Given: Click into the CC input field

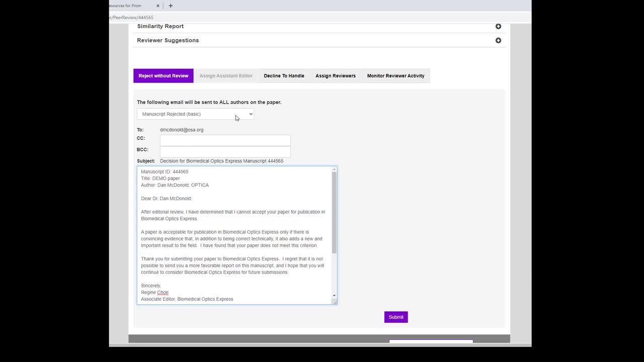Looking at the screenshot, I should pos(225,140).
